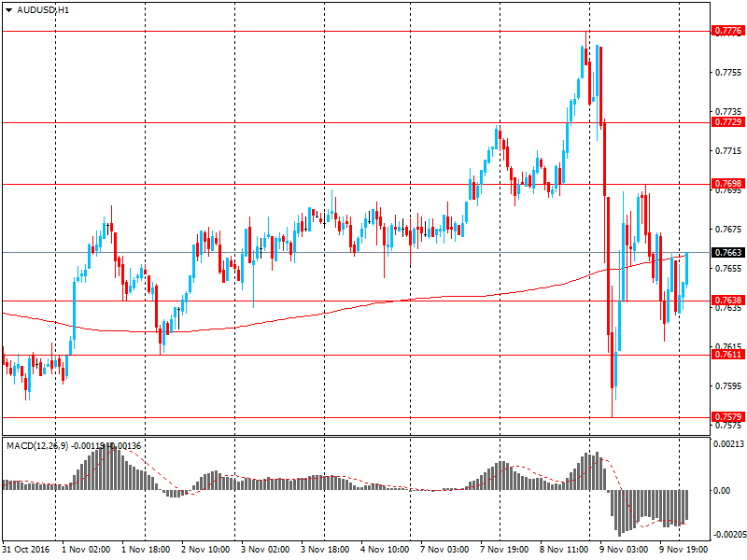
Task: Click the 0.7755 price axis value
Action: pyautogui.click(x=727, y=72)
